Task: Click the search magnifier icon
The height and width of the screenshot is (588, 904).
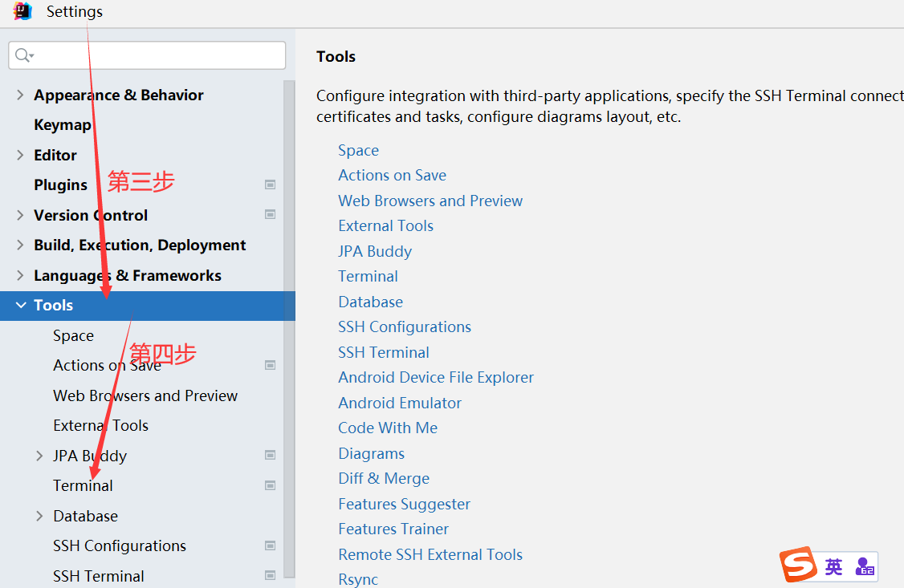Action: [x=22, y=55]
